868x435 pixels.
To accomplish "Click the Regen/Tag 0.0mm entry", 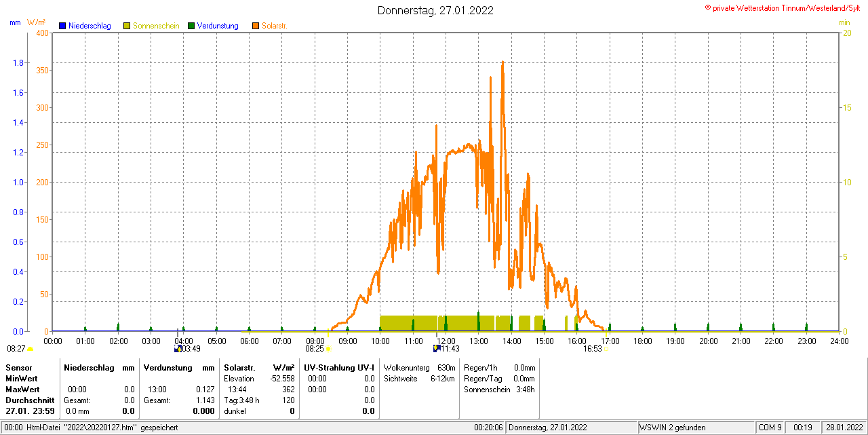I will click(500, 378).
